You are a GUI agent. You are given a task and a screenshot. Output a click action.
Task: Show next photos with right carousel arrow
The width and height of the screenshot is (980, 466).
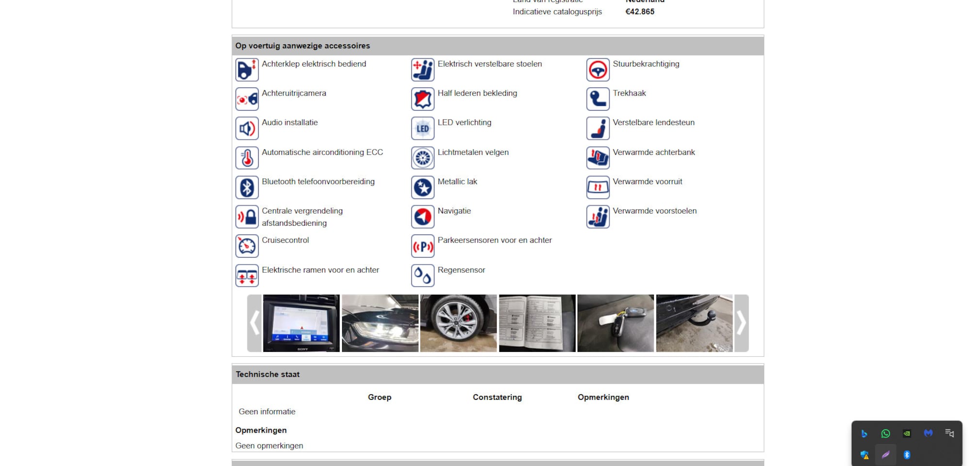point(741,323)
